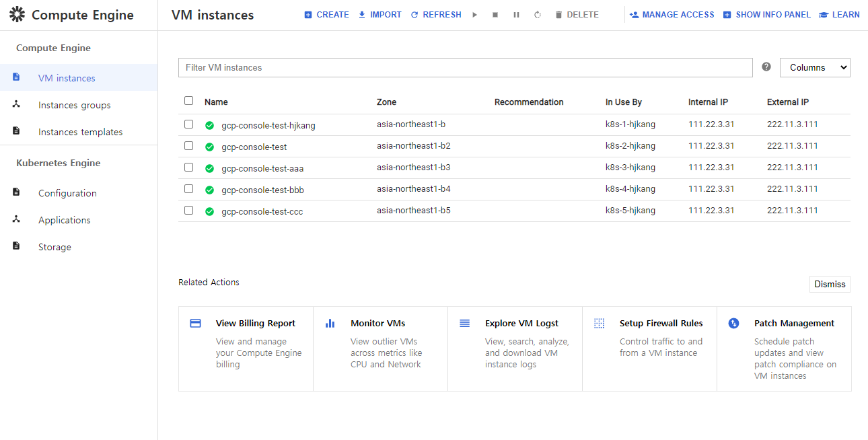Screen dimensions: 868x440
Task: Click the Setup Firewall Rules grid icon
Action: 599,323
